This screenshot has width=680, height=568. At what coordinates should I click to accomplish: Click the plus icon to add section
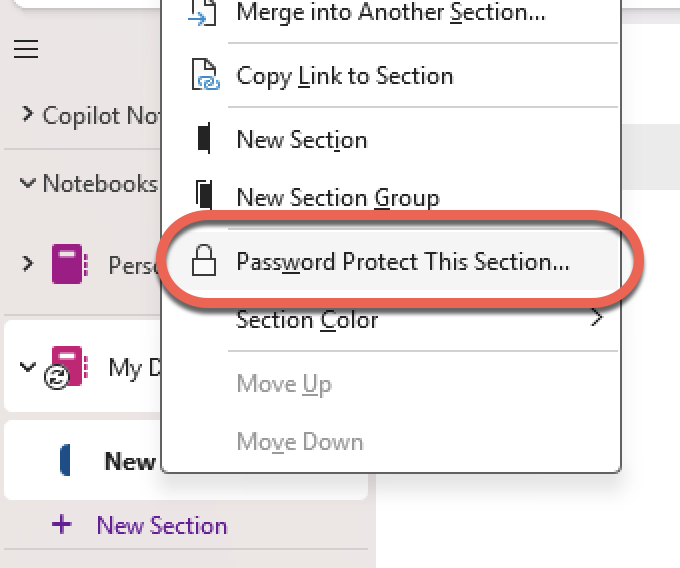(x=61, y=525)
